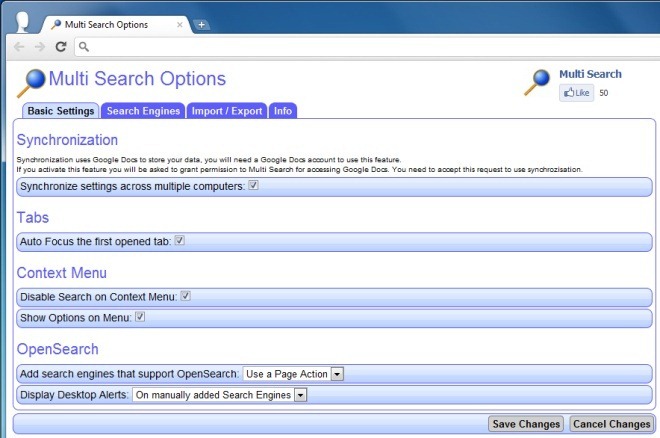Switch to the Search Engines tab
The image size is (660, 438).
pyautogui.click(x=143, y=111)
